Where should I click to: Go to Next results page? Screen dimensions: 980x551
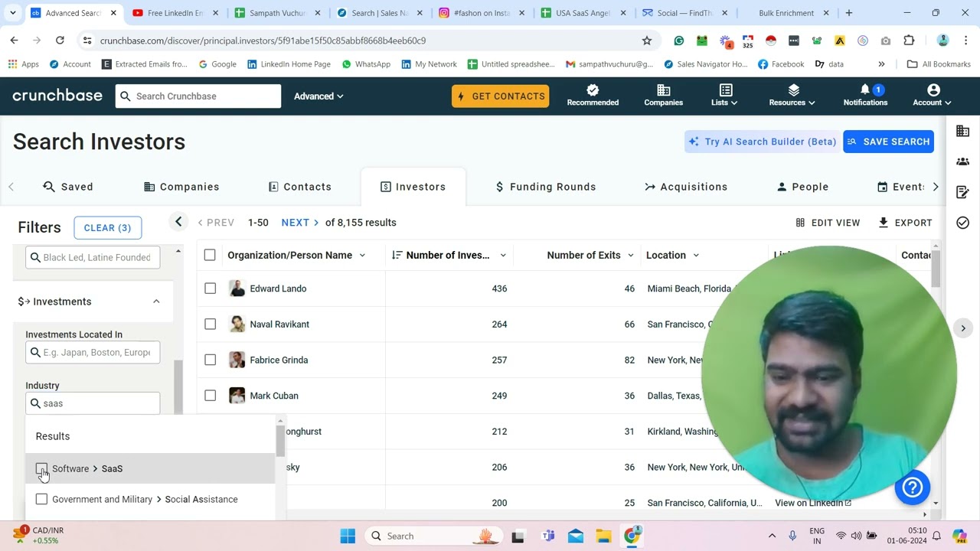pyautogui.click(x=299, y=223)
